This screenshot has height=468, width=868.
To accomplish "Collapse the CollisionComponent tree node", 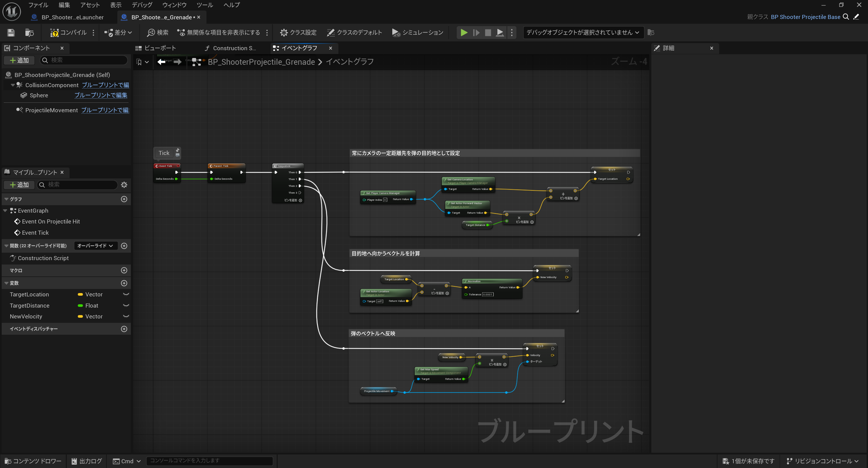I will point(13,85).
